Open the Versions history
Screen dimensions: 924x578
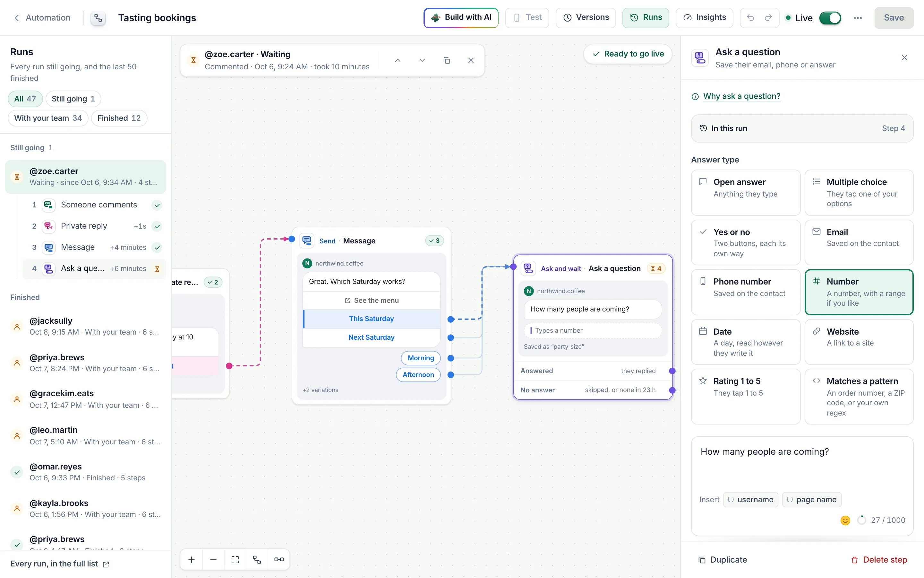click(x=586, y=18)
